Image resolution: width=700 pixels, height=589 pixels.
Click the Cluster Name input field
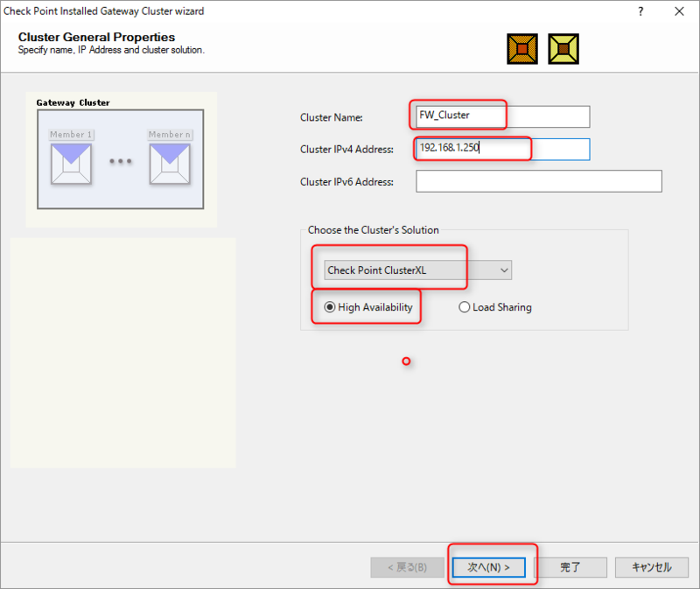(502, 116)
